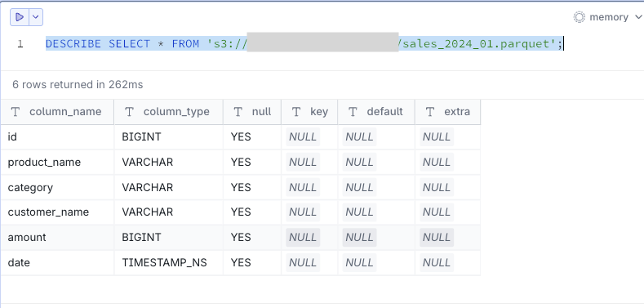Image resolution: width=644 pixels, height=308 pixels.
Task: Click the type icon beside null header
Action: tap(238, 112)
